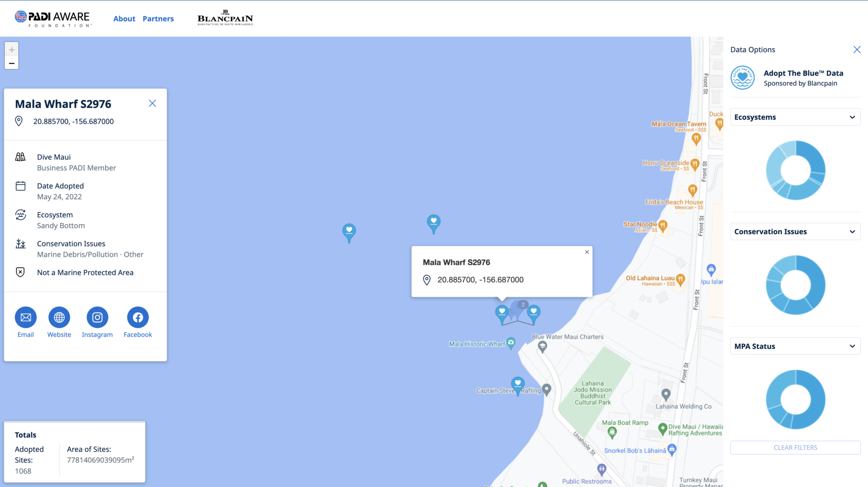
Task: Expand the Conservation Issues dropdown
Action: click(795, 232)
